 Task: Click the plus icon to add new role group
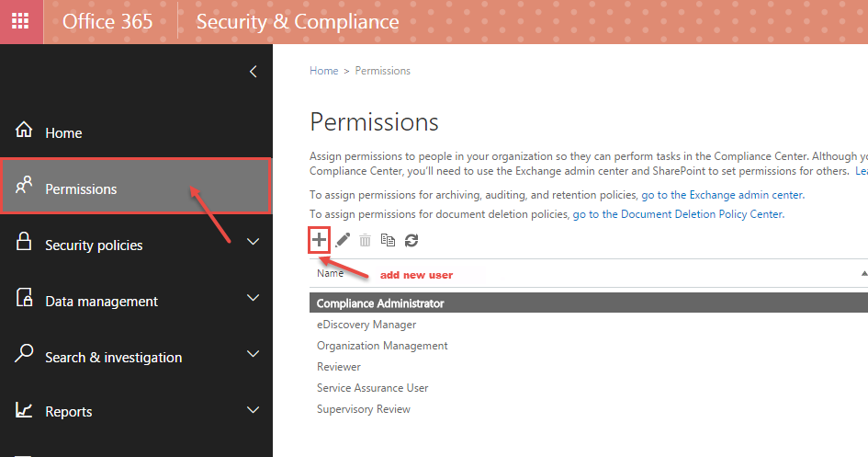[319, 240]
